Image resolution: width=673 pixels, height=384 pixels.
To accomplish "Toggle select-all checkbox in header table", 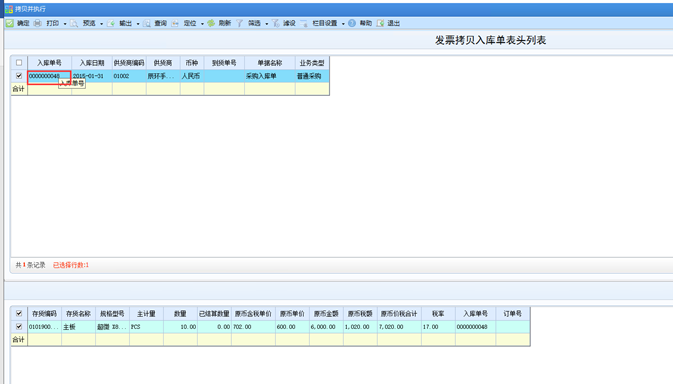I will click(19, 63).
